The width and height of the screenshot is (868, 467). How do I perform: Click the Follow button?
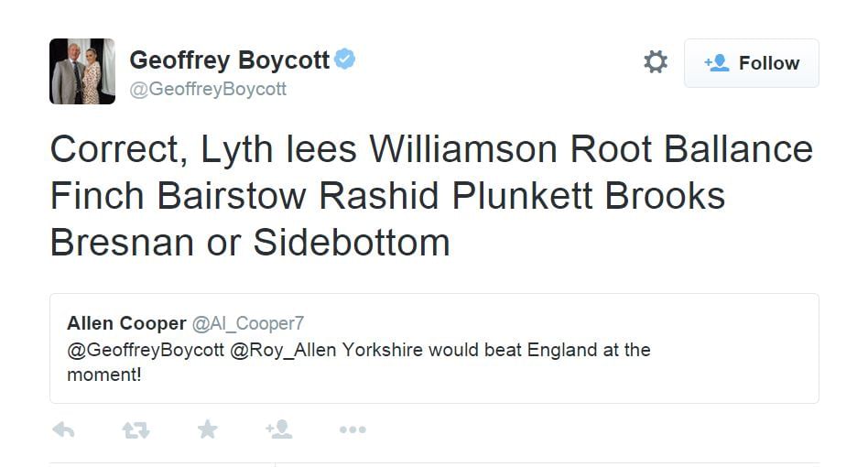click(751, 63)
